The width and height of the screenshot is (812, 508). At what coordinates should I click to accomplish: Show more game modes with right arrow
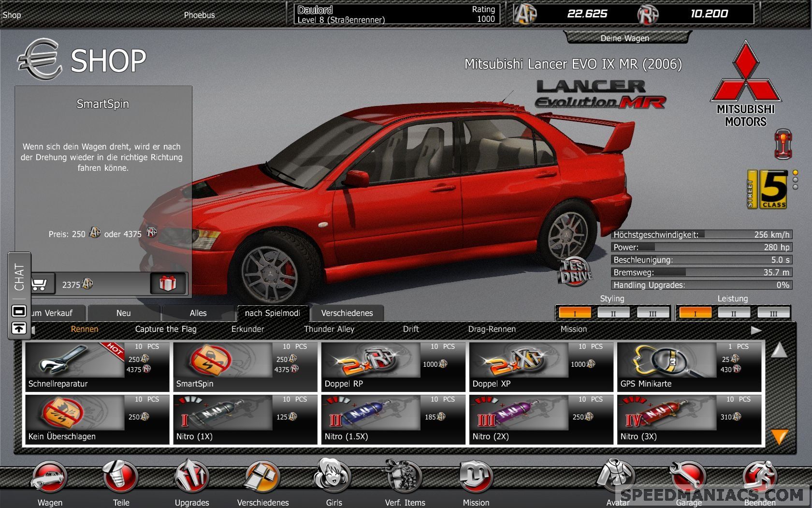(x=756, y=330)
